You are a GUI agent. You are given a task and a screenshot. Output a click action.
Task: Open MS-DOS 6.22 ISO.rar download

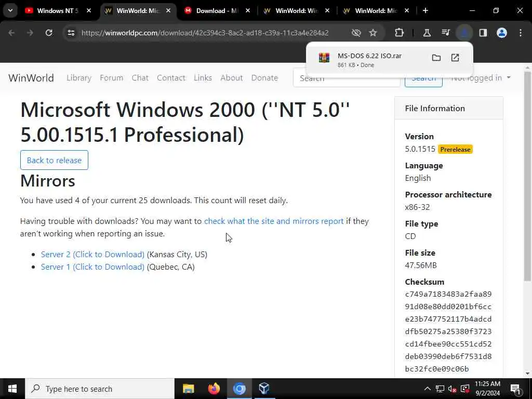coord(369,56)
